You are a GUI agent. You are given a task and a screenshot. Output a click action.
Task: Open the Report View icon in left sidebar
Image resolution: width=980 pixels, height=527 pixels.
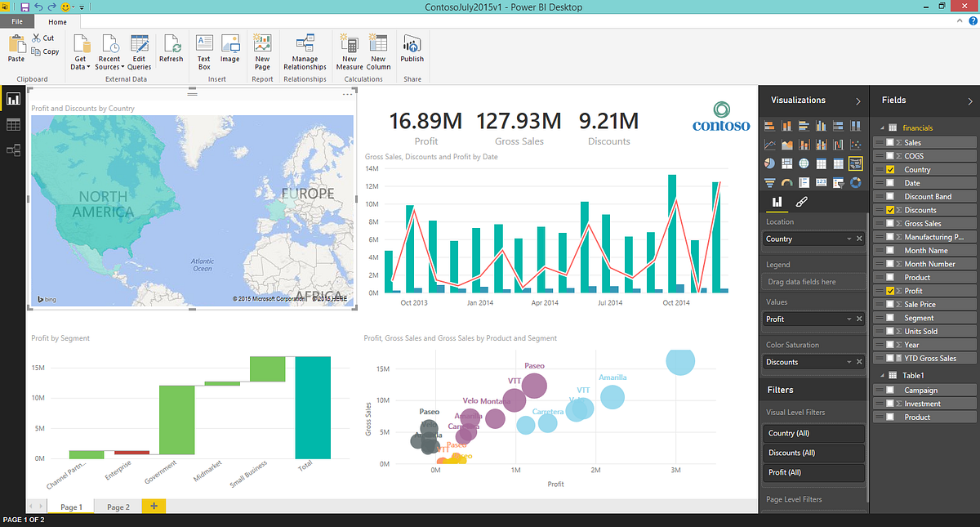coord(12,98)
